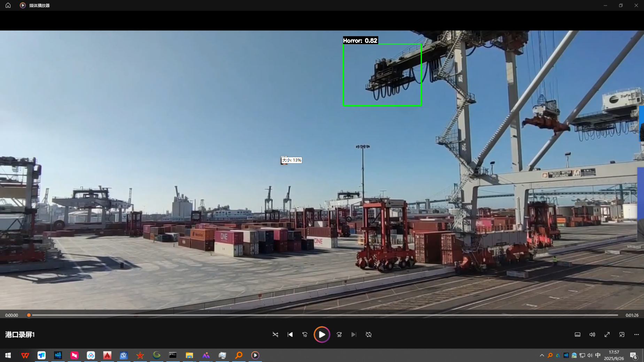The height and width of the screenshot is (362, 644).
Task: Open File Explorer from the taskbar
Action: point(189,355)
